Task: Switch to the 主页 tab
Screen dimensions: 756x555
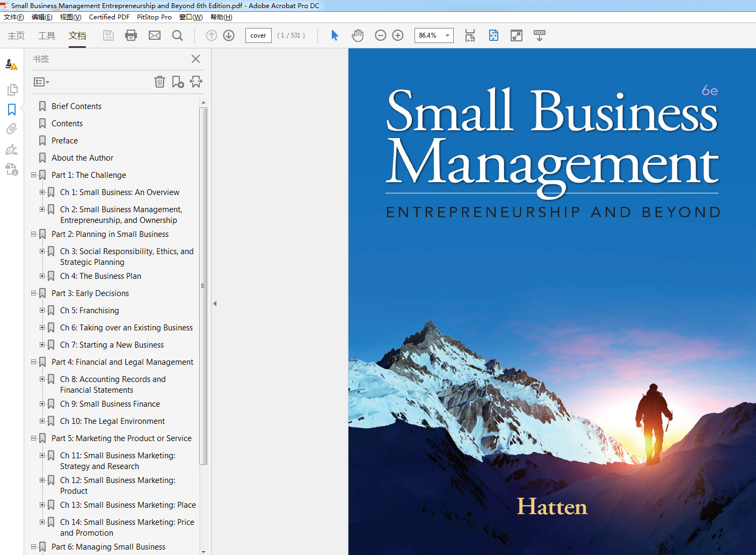Action: point(16,35)
